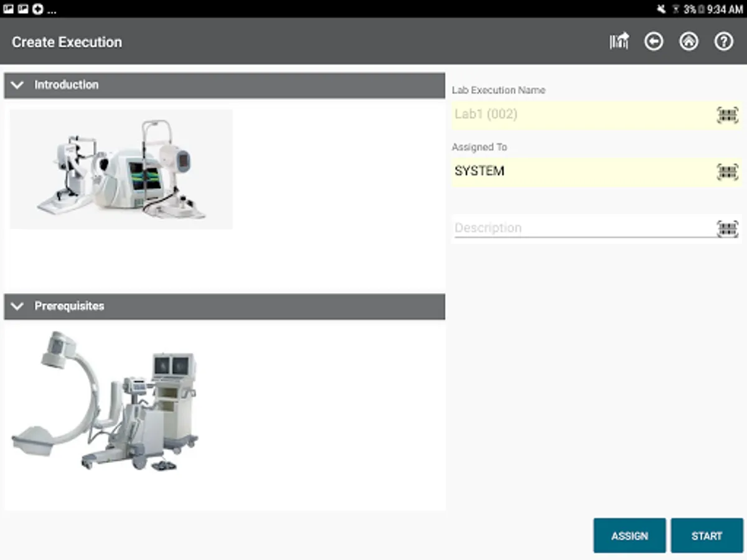The width and height of the screenshot is (747, 560).
Task: Go back using the circled arrow icon
Action: pos(654,42)
